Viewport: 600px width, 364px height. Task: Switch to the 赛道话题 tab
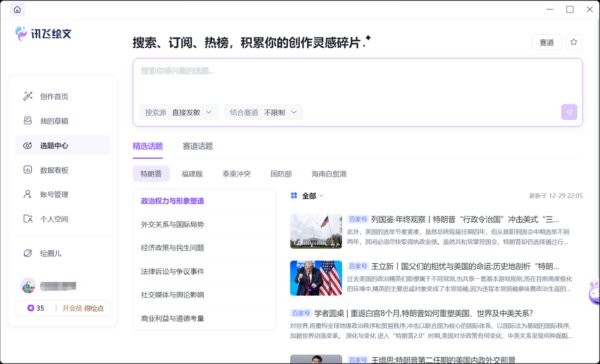click(x=197, y=146)
